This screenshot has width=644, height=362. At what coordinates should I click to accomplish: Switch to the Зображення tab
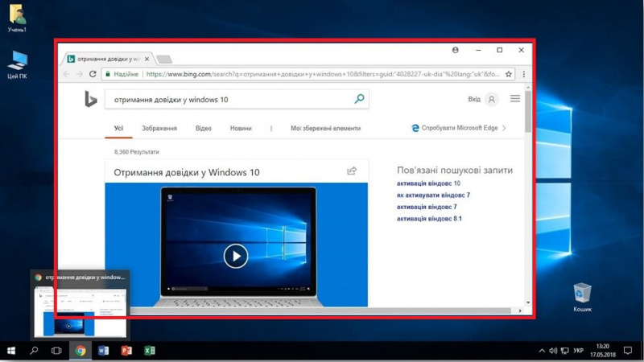pyautogui.click(x=159, y=128)
